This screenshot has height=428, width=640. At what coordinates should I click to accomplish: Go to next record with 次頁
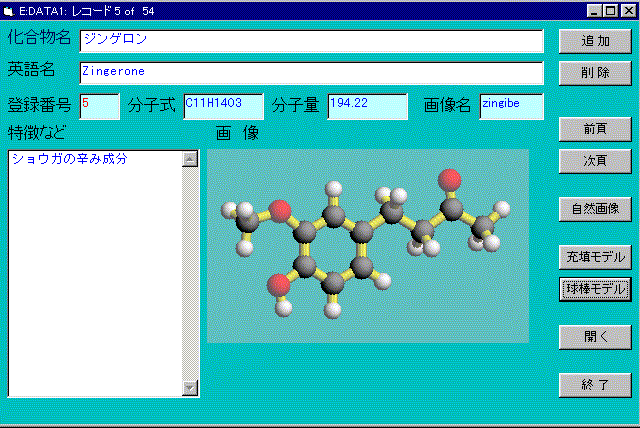[x=595, y=161]
